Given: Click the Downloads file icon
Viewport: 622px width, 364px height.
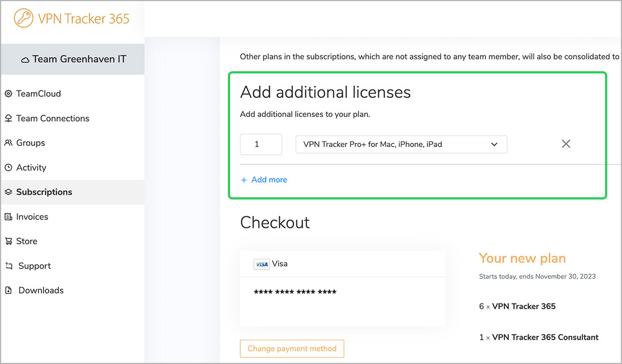Looking at the screenshot, I should point(8,291).
